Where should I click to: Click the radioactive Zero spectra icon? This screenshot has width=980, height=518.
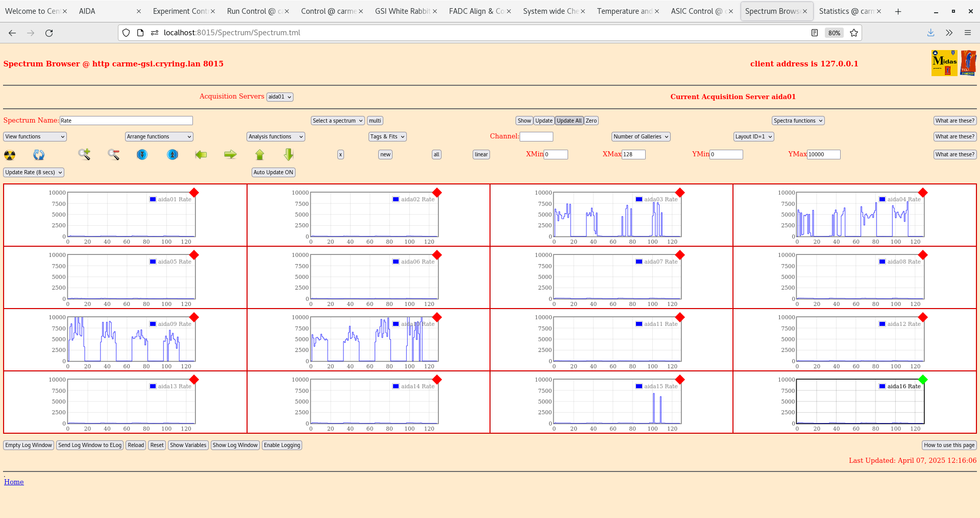(x=9, y=155)
